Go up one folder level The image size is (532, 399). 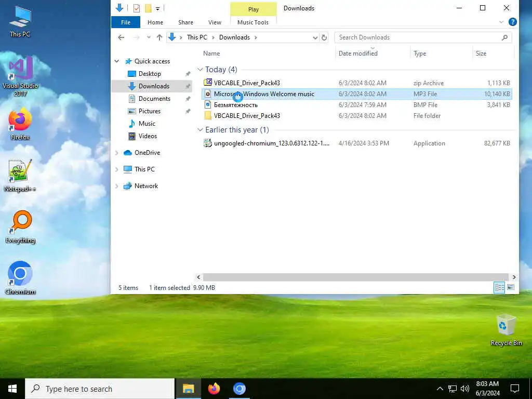pos(159,37)
